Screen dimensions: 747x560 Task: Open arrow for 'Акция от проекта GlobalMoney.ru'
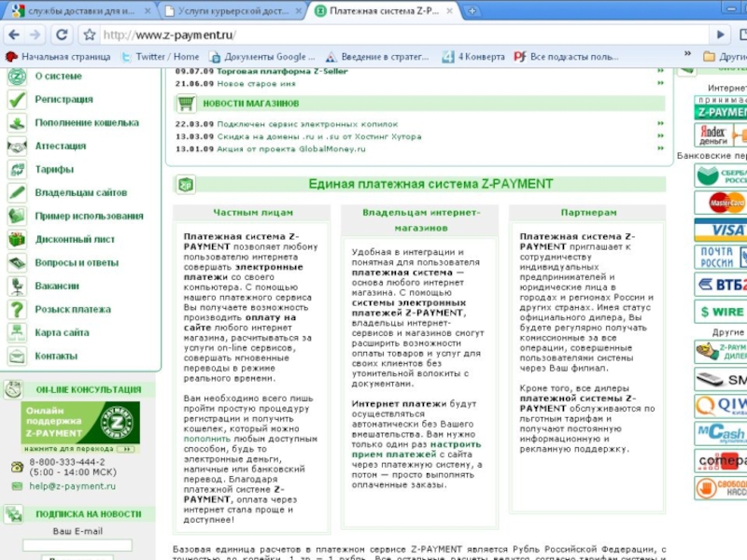coord(660,148)
